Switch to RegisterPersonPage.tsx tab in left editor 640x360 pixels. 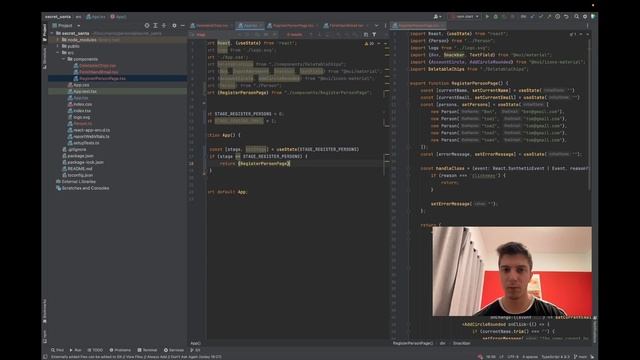click(x=293, y=26)
